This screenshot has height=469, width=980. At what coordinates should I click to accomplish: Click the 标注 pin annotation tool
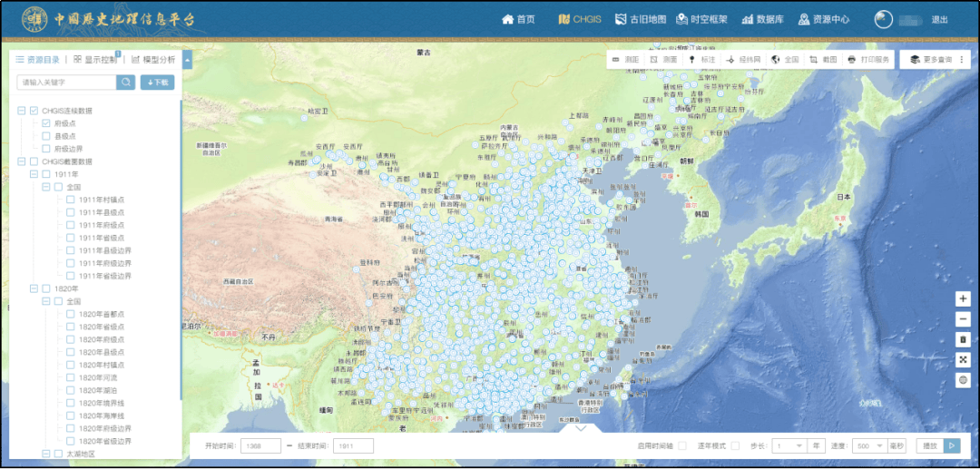(x=701, y=59)
